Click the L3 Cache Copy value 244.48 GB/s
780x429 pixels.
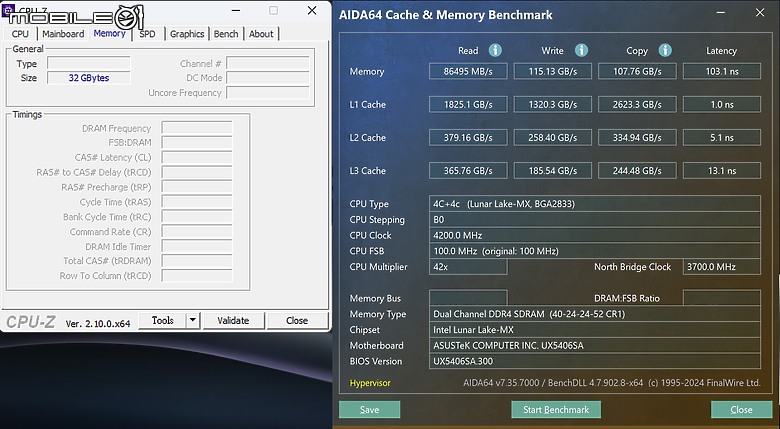pos(637,171)
